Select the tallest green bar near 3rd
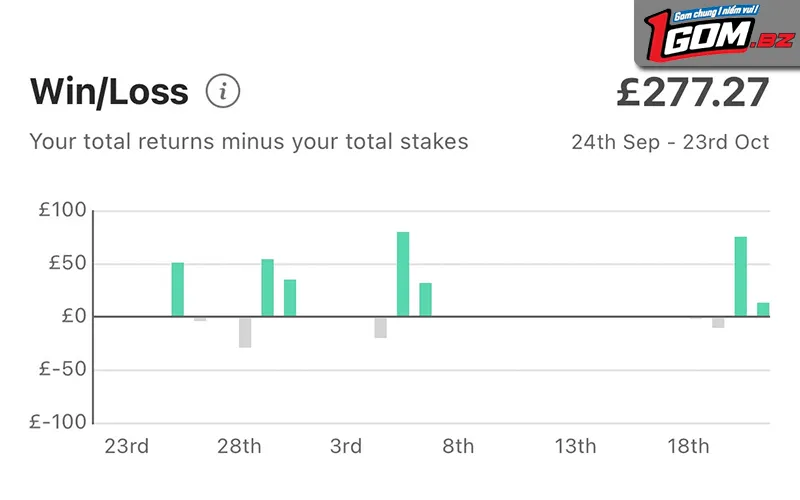The width and height of the screenshot is (800, 500). point(403,274)
